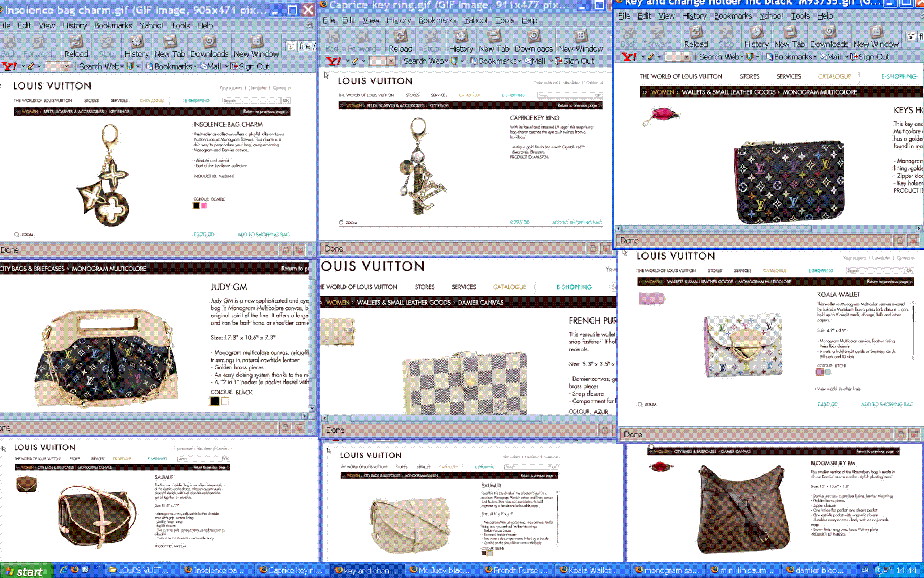Select the black colour swatch on the Judy GM page

coord(215,401)
